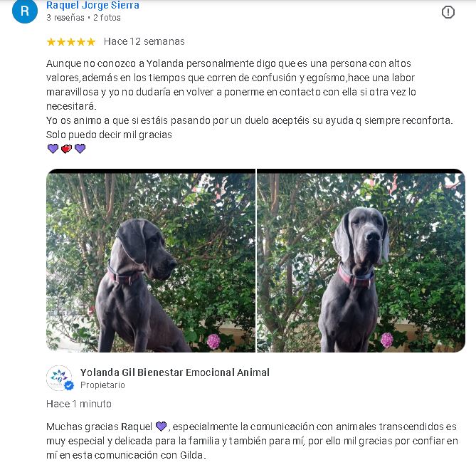
Task: Open left photo of dog looking sideways
Action: [151, 261]
